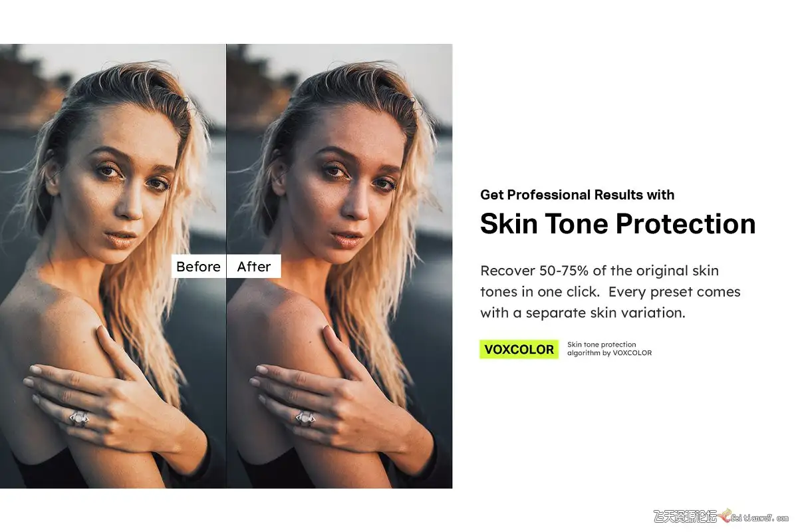Click the yellow-green VOXCOLOR logo badge

(519, 349)
